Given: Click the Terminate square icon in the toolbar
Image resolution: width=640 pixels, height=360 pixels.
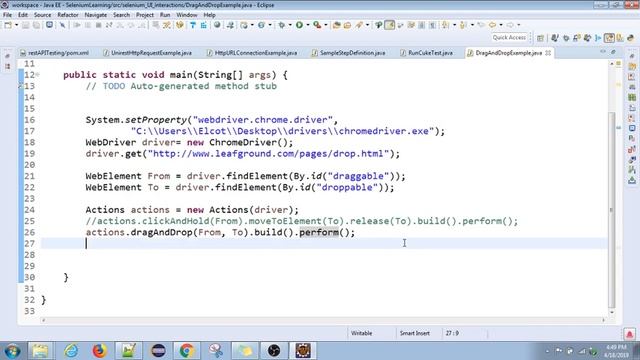Looking at the screenshot, I should (98, 25).
